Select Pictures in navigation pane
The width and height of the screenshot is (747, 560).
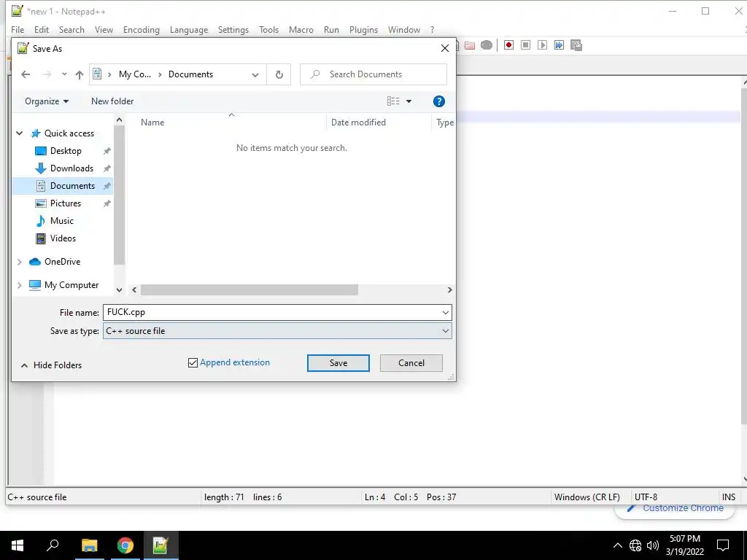pos(65,203)
